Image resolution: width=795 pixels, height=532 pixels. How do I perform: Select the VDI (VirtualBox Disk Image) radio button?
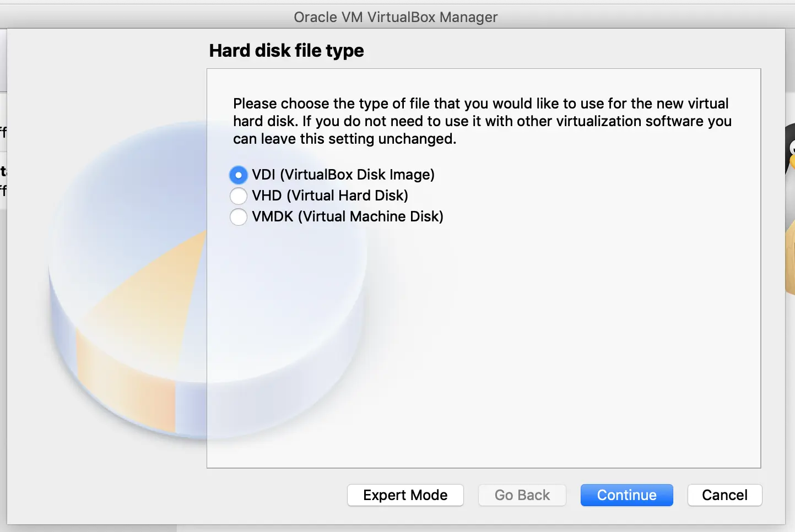tap(238, 175)
